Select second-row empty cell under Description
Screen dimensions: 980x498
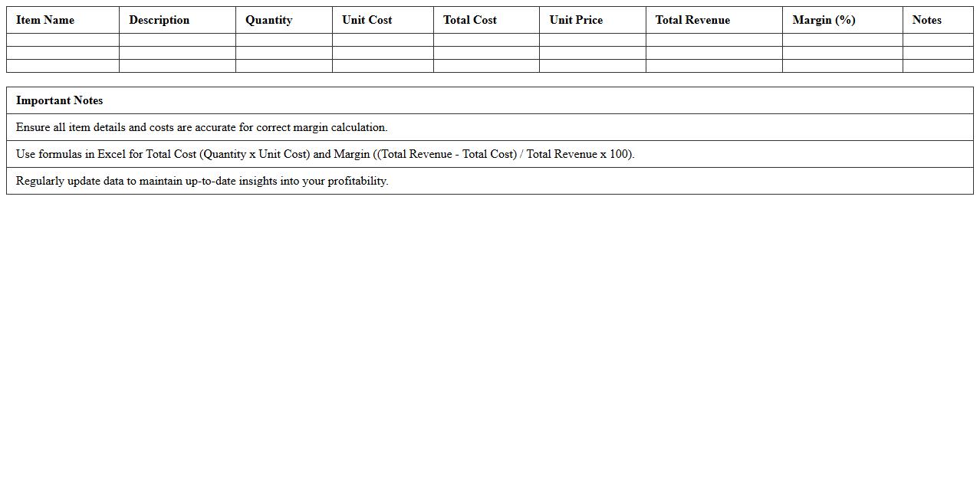point(177,53)
